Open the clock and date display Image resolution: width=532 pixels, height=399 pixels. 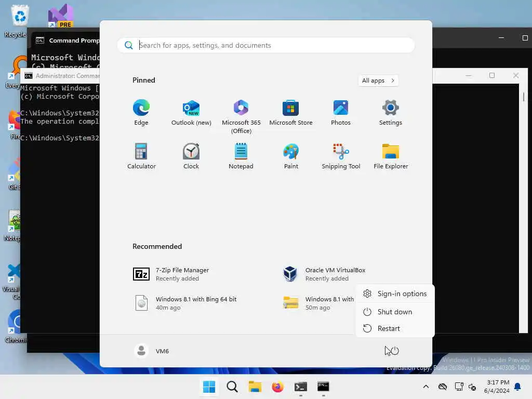click(497, 387)
